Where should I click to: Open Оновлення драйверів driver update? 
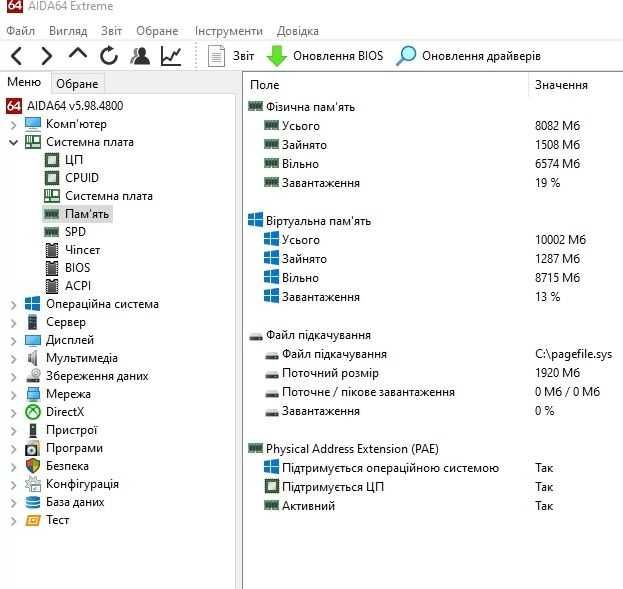(469, 56)
